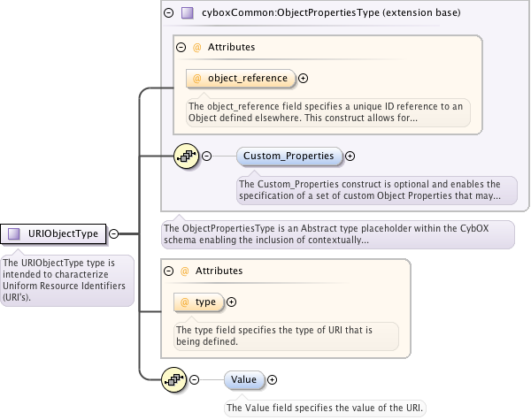
Task: Select the Custom_Properties element node
Action: click(289, 157)
